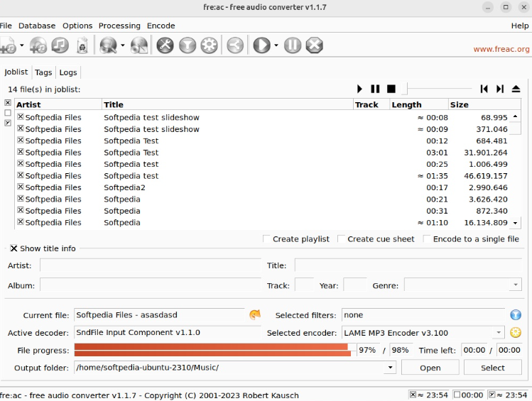Open the start encoding dropdown arrow
Screen dimensions: 532x401
276,45
